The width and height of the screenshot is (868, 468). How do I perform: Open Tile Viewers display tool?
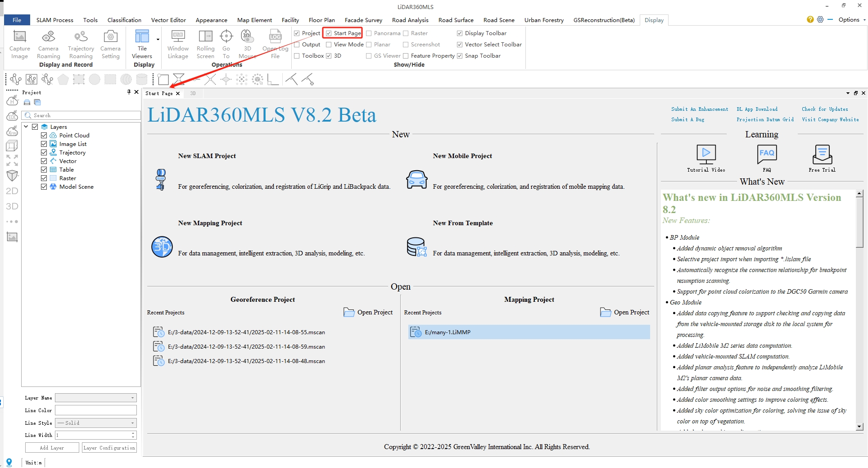tap(142, 36)
